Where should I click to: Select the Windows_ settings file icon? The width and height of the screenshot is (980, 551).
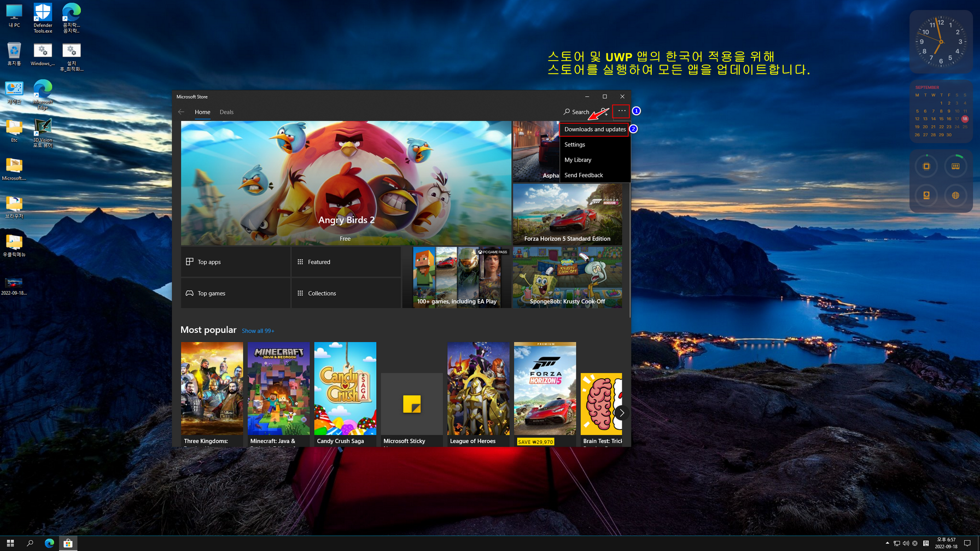tap(43, 55)
